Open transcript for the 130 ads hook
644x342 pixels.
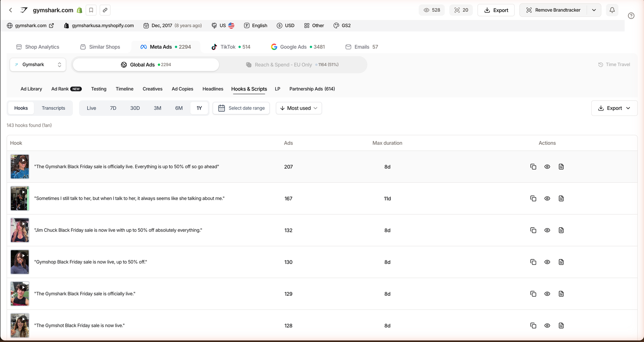561,262
